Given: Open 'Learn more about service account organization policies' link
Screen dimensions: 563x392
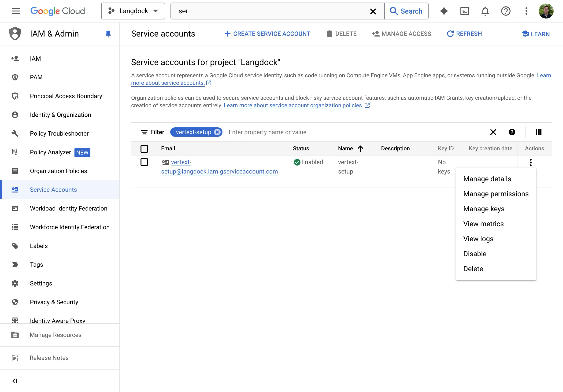Looking at the screenshot, I should tap(293, 105).
